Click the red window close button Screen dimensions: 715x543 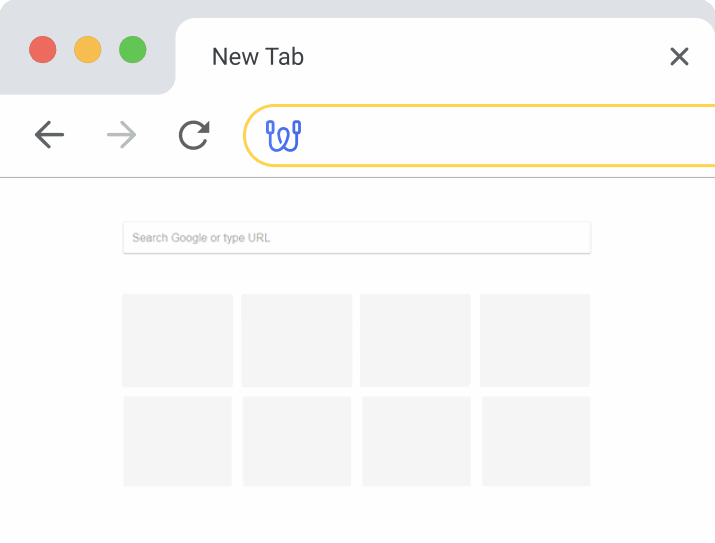(42, 49)
